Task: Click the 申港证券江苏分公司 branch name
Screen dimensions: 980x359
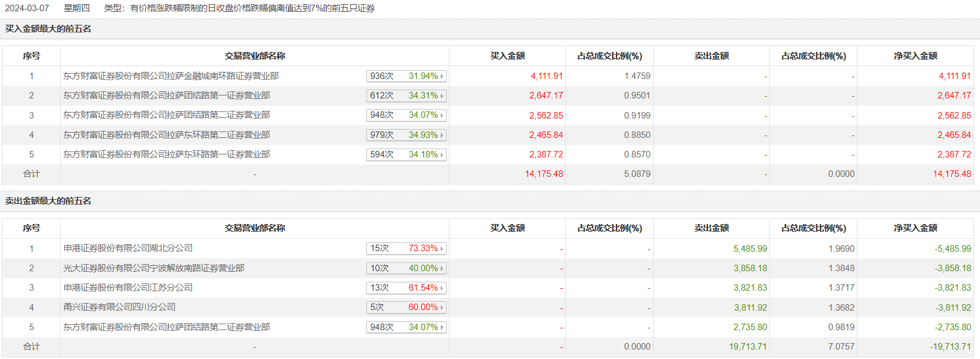Action: pyautogui.click(x=128, y=288)
